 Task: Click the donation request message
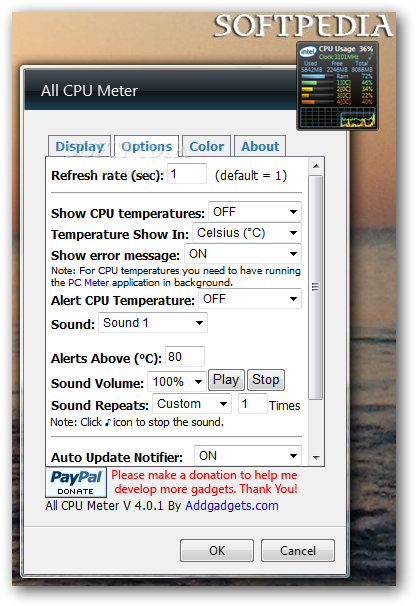tap(205, 482)
